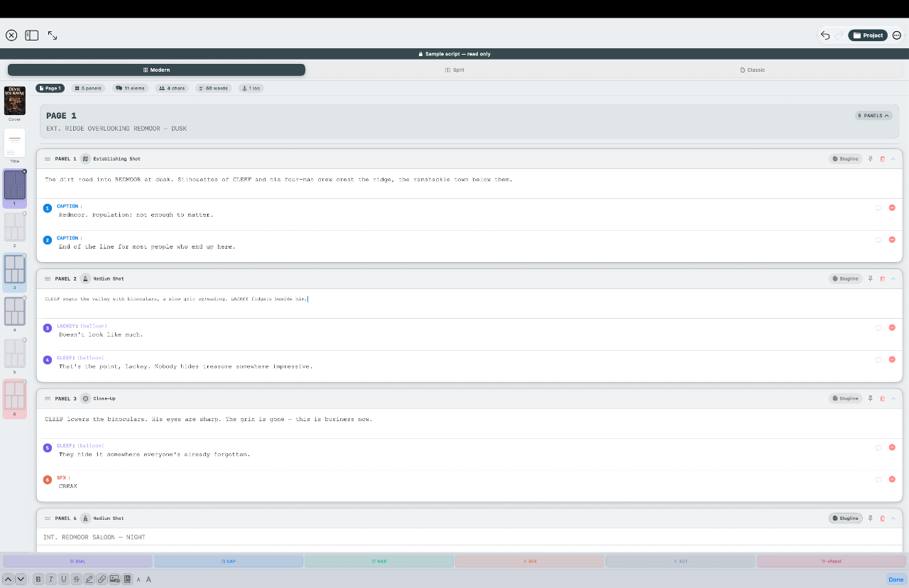Viewport: 909px width, 588px height.
Task: Toggle italic formatting
Action: [51, 579]
